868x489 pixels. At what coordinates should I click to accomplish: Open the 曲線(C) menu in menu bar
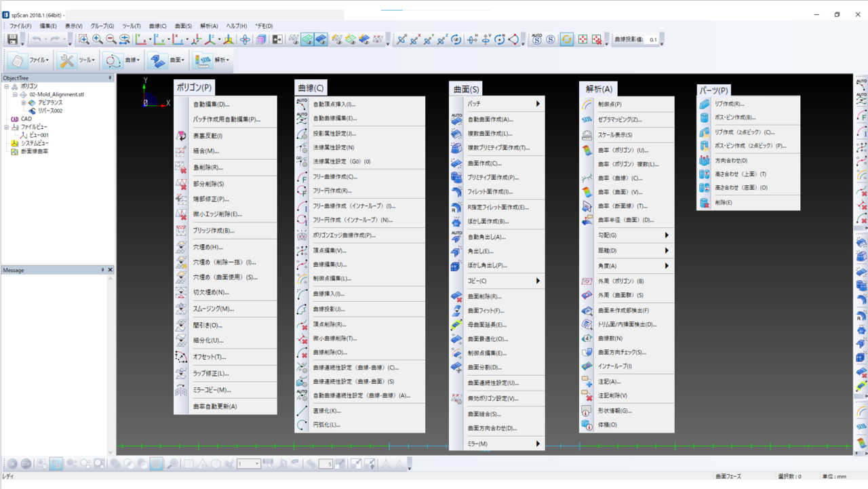pos(157,26)
